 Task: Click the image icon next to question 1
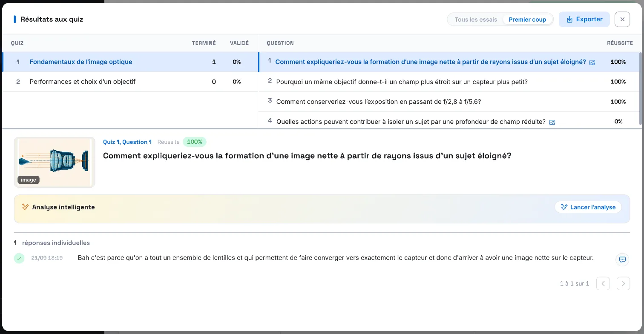pos(592,63)
